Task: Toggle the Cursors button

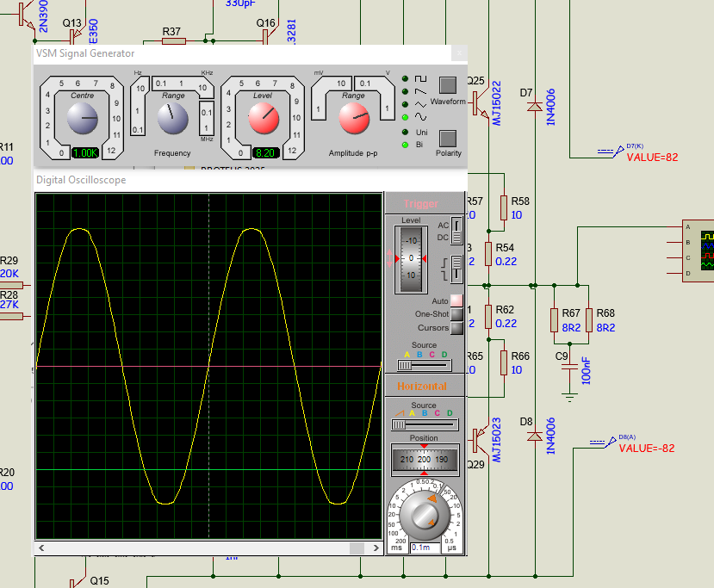Action: [456, 328]
